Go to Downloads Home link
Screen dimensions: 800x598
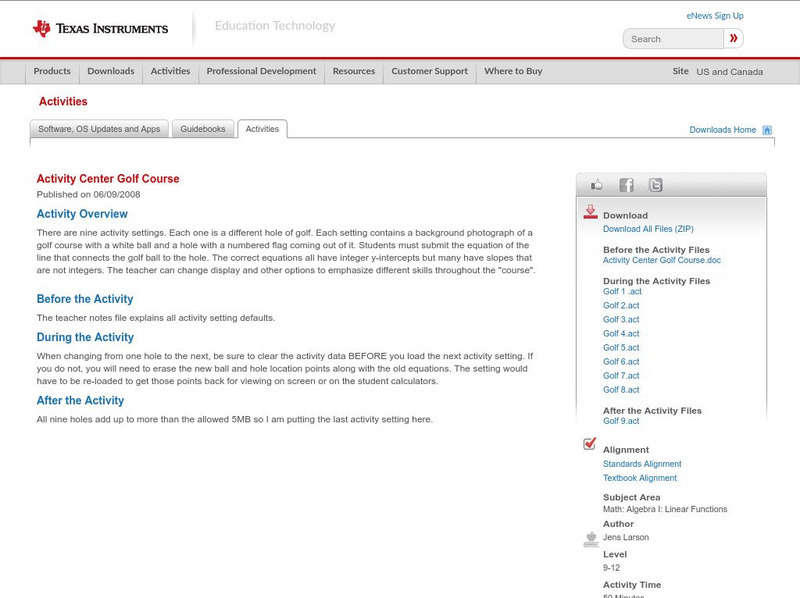point(722,130)
